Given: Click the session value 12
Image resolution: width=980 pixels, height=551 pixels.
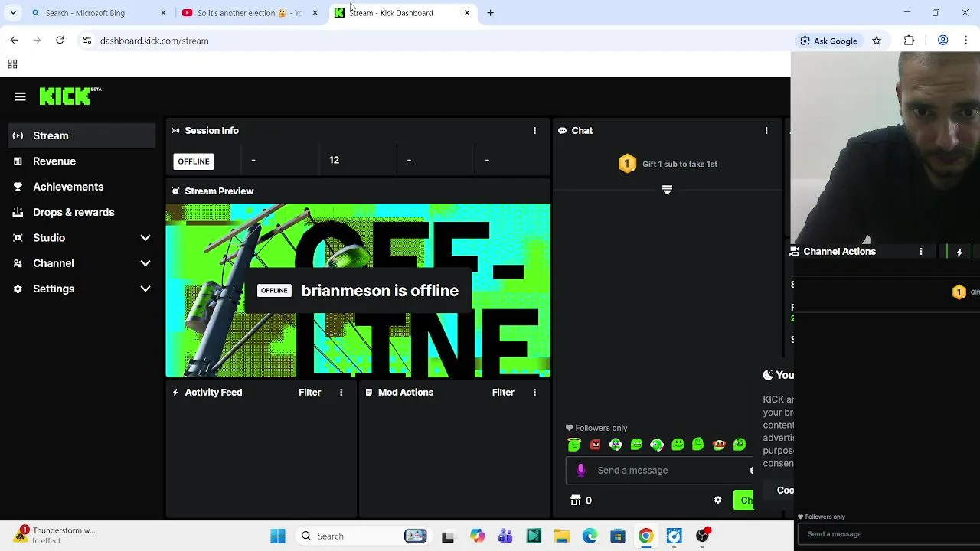Looking at the screenshot, I should [x=334, y=161].
